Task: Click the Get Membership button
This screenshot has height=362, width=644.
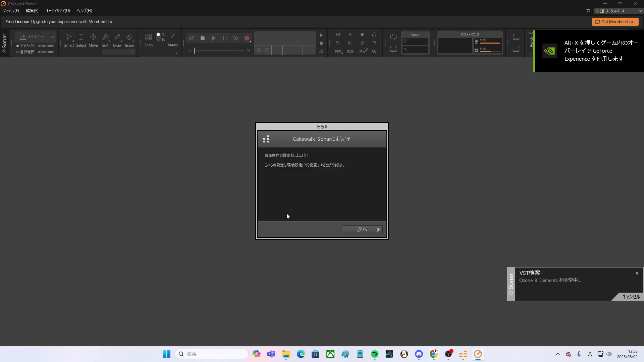Action: pos(615,22)
